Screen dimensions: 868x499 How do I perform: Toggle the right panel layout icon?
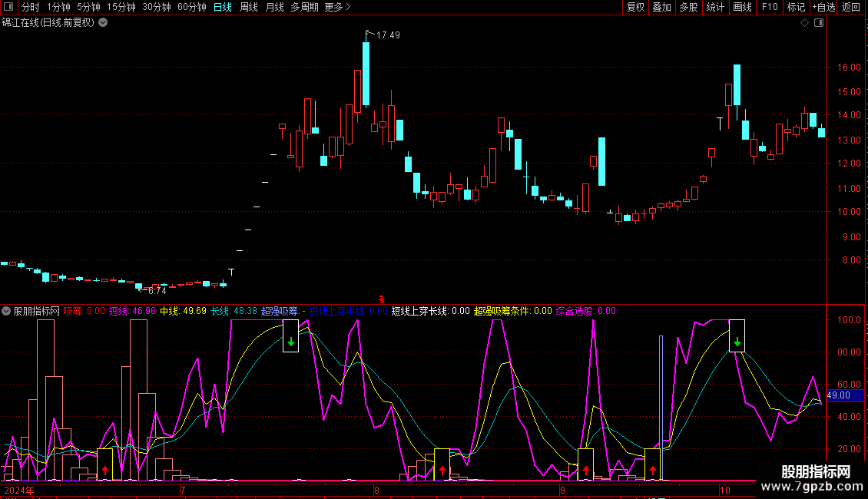pyautogui.click(x=819, y=23)
